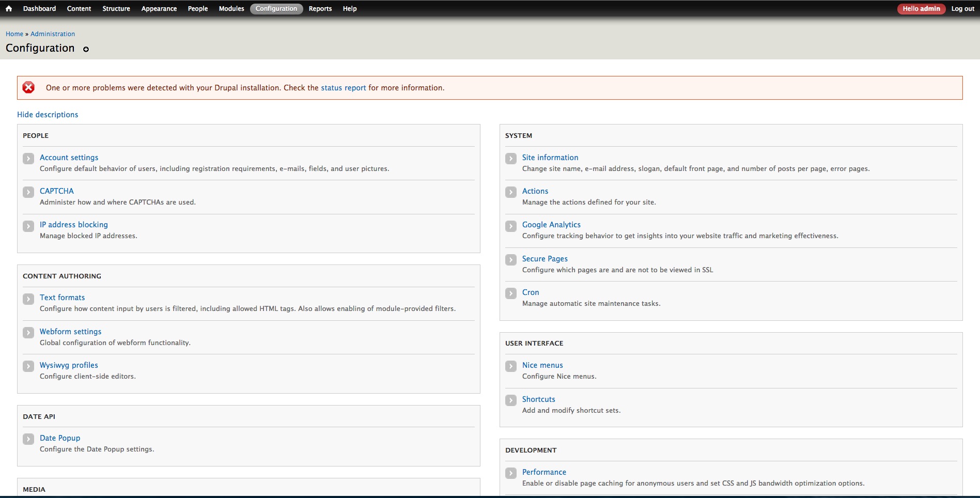Click the USER INTERFACE section heading
Screen dimensions: 980x498
tap(534, 343)
